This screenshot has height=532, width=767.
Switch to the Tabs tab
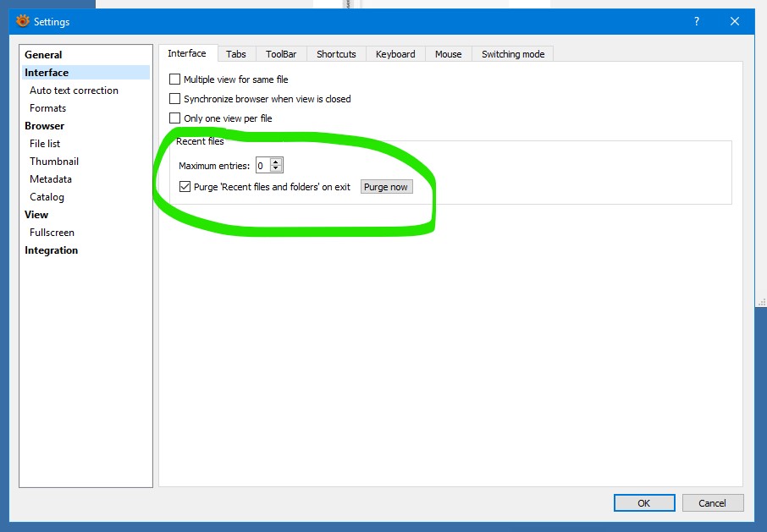click(236, 54)
